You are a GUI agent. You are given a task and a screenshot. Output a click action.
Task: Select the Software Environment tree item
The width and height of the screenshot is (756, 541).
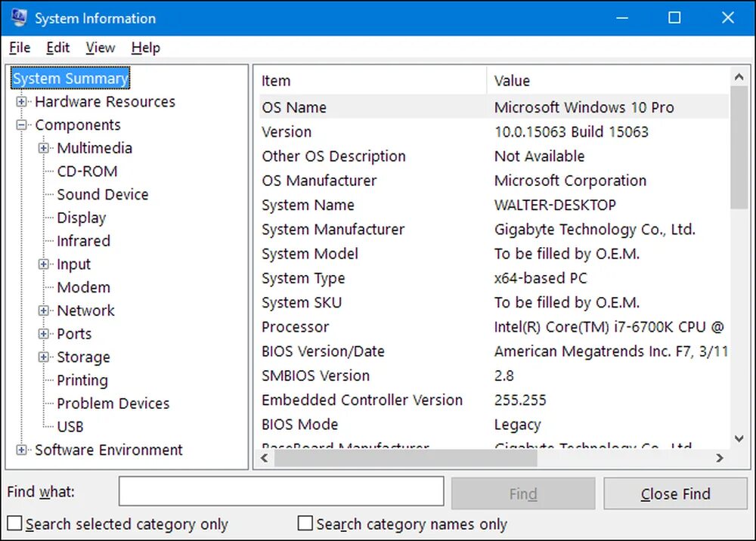pos(109,450)
